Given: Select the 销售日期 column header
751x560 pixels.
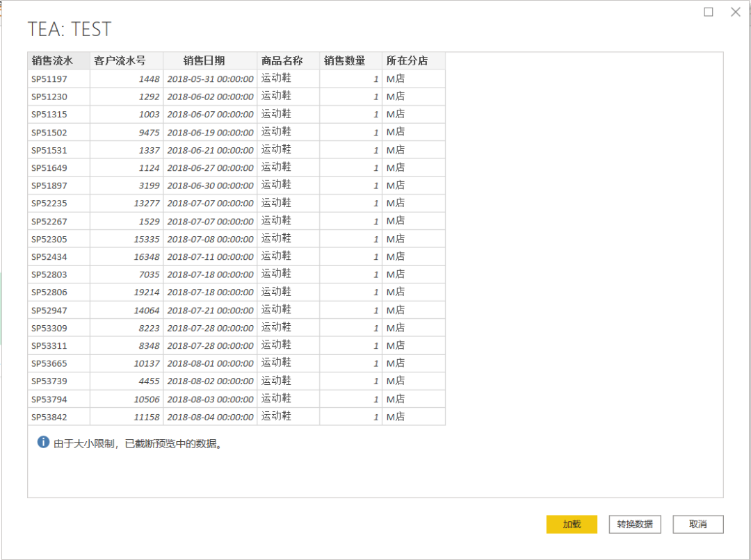Looking at the screenshot, I should pos(210,60).
